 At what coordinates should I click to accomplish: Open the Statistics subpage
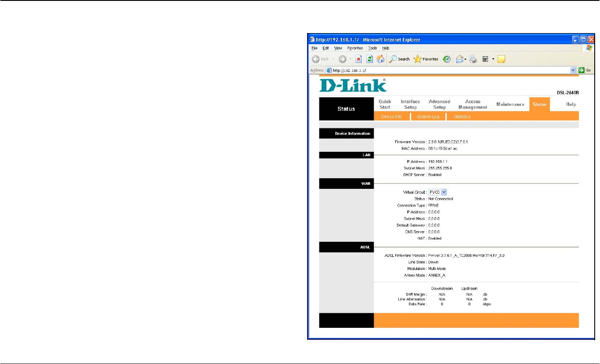point(462,116)
